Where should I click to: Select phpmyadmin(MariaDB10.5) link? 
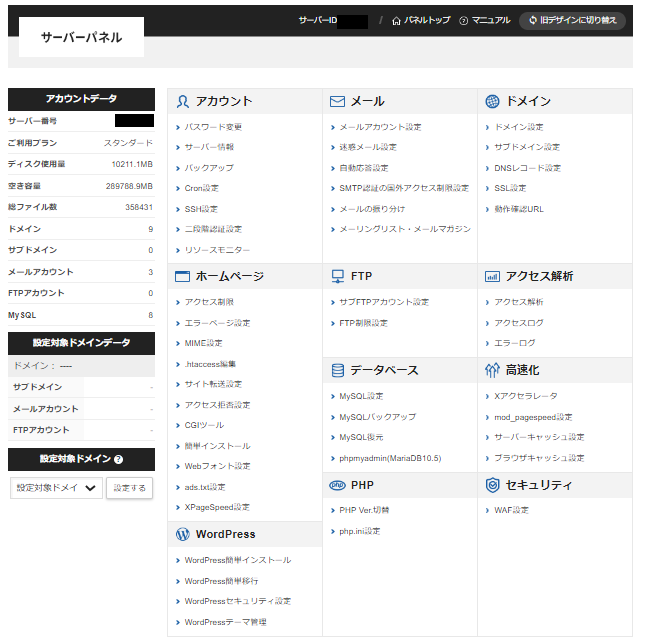pyautogui.click(x=389, y=458)
